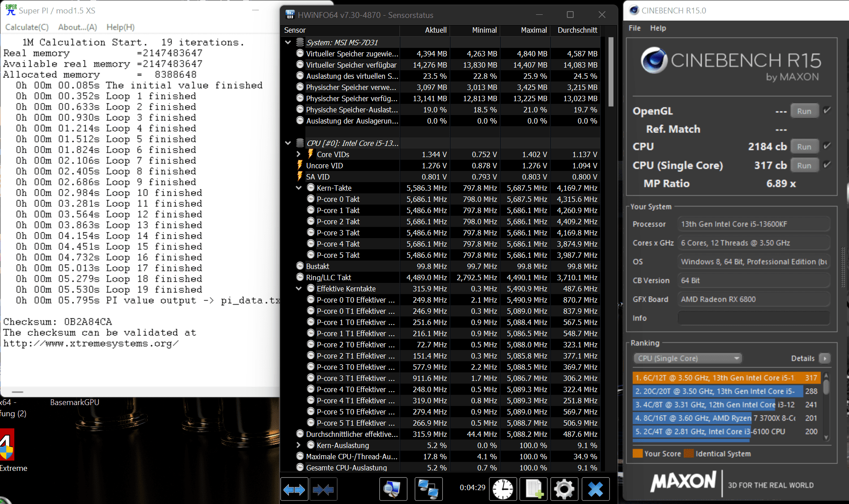Screen dimensions: 849x504
Task: Reset sensor timer with clock icon
Action: pyautogui.click(x=503, y=489)
